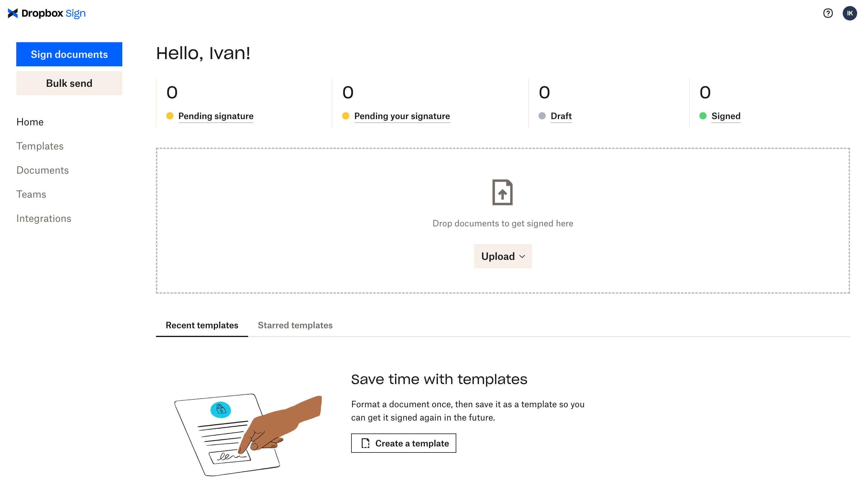
Task: Click the Bulk send option
Action: coord(69,84)
